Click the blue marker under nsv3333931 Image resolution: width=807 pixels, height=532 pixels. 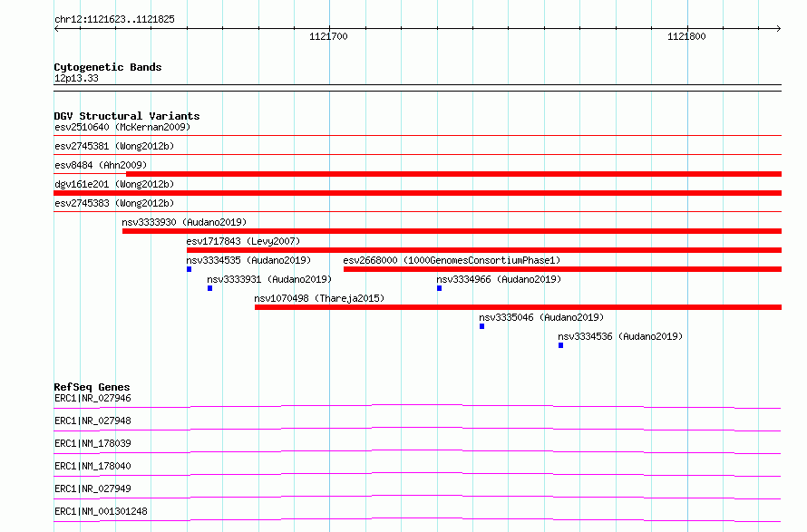pyautogui.click(x=209, y=288)
